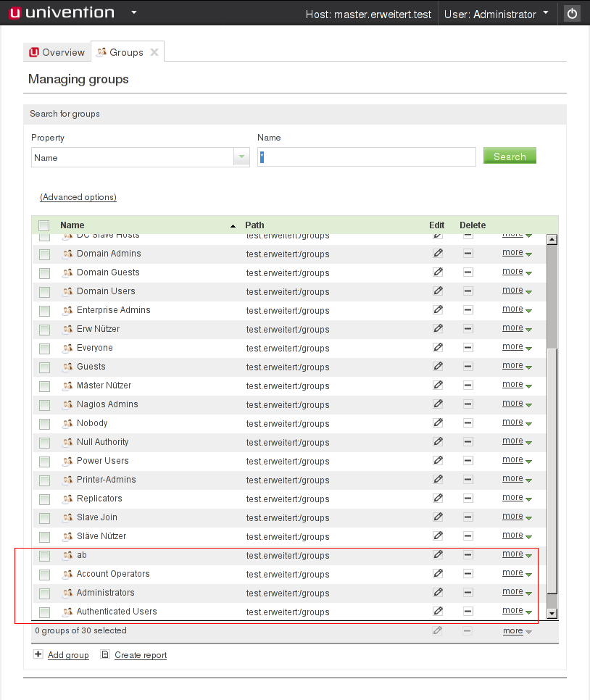Open the Property dropdown

click(x=241, y=157)
